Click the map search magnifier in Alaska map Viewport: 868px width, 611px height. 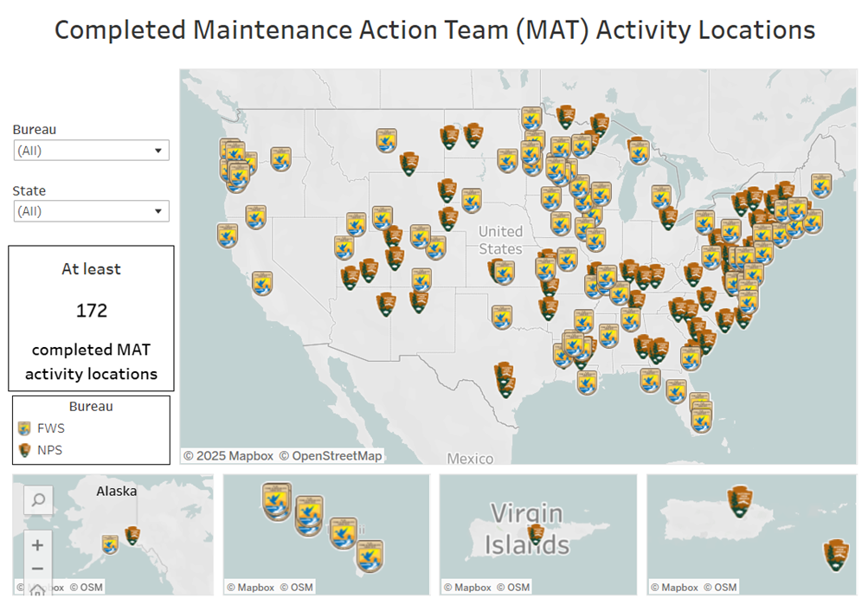(38, 500)
